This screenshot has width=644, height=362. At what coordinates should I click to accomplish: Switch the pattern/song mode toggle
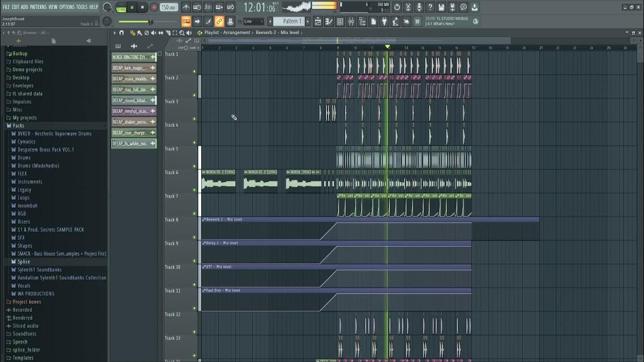121,8
